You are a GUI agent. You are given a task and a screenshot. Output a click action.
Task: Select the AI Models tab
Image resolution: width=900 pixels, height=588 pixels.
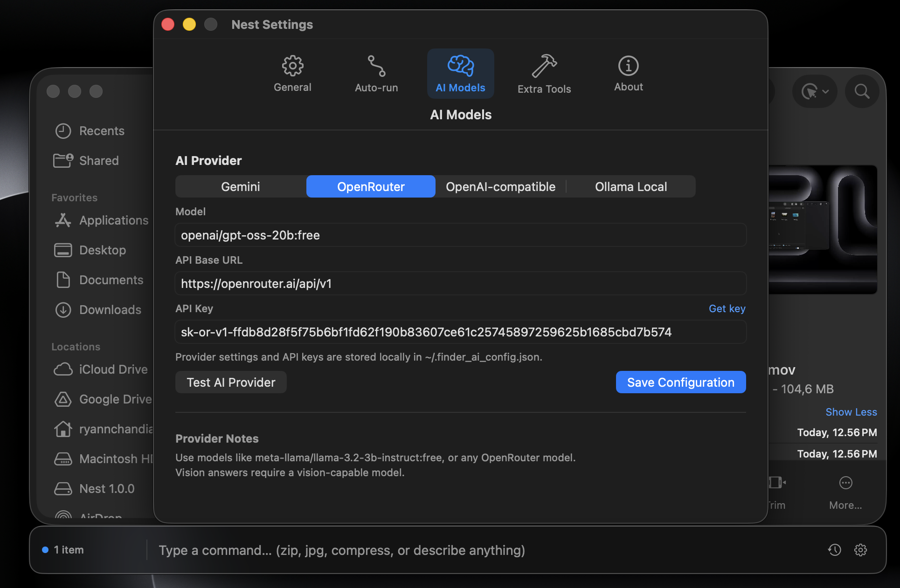click(x=460, y=74)
